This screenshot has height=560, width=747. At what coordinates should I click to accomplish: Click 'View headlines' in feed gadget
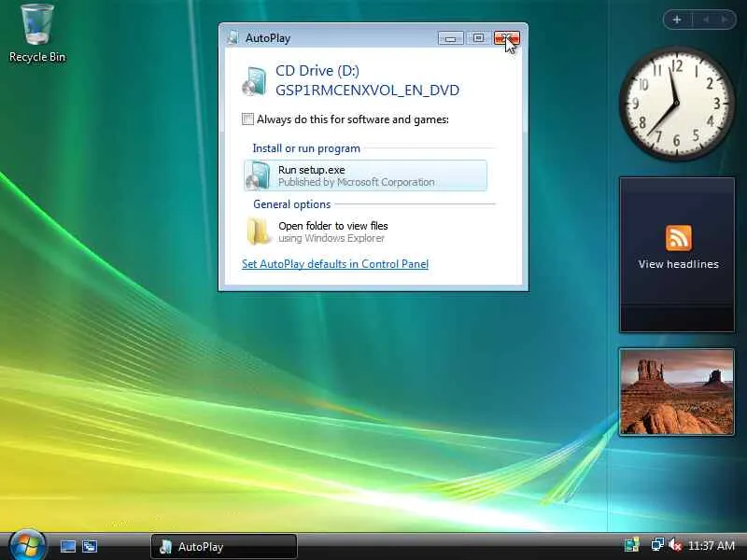click(679, 264)
